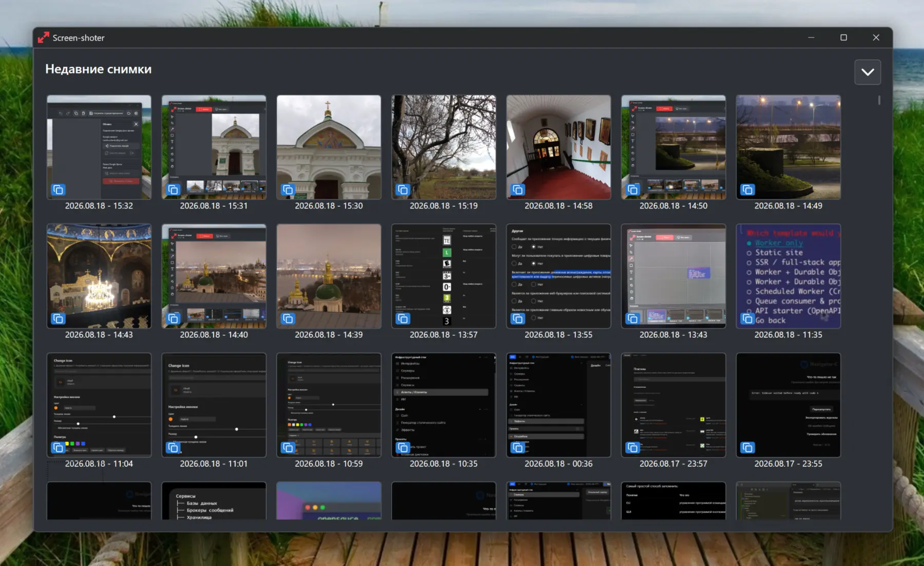Copy the 2026.08.18 - 00:36 snapshot
The height and width of the screenshot is (566, 924).
click(x=518, y=448)
